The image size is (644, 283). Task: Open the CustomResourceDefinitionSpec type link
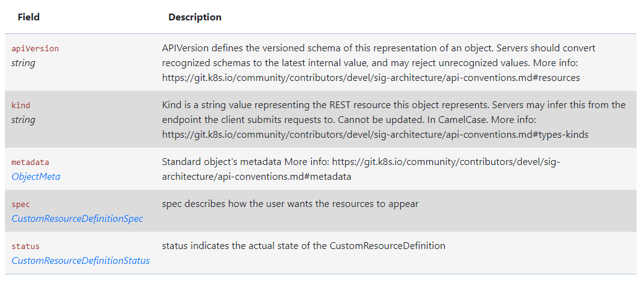point(77,219)
